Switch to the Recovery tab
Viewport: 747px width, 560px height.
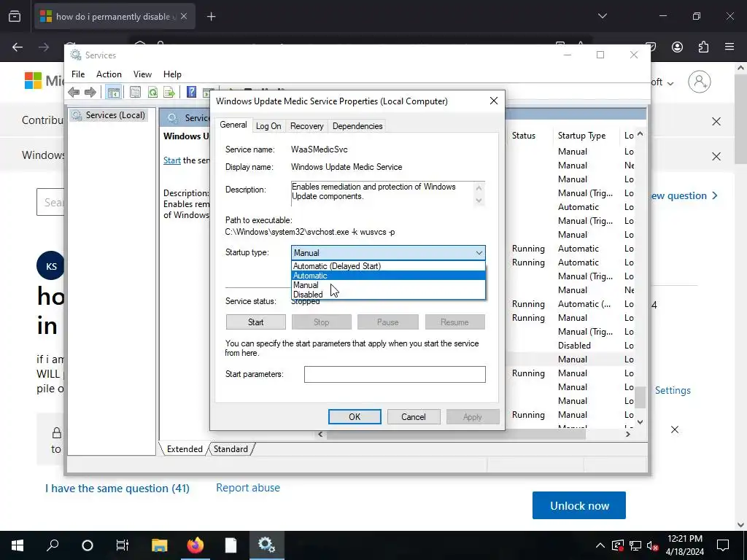(307, 126)
